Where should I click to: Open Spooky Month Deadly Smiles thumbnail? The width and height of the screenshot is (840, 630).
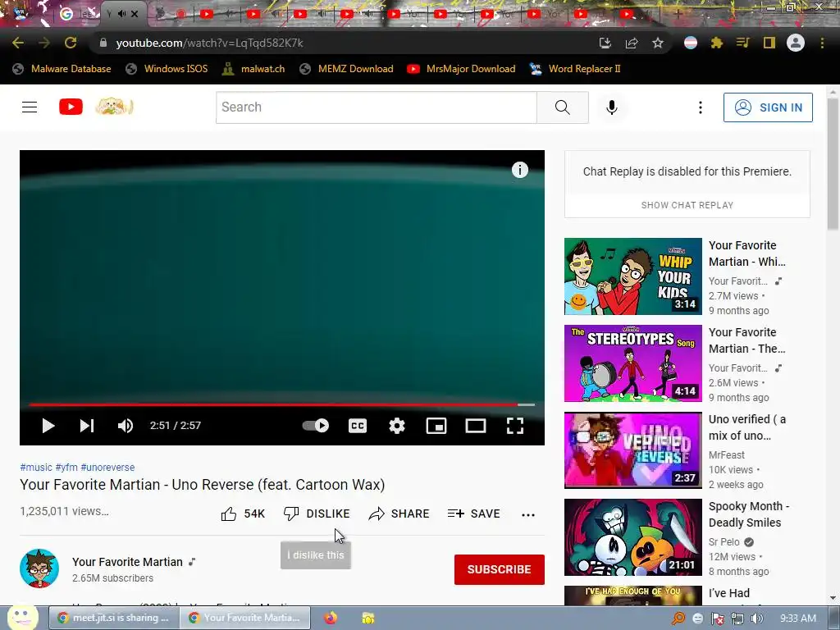[632, 537]
